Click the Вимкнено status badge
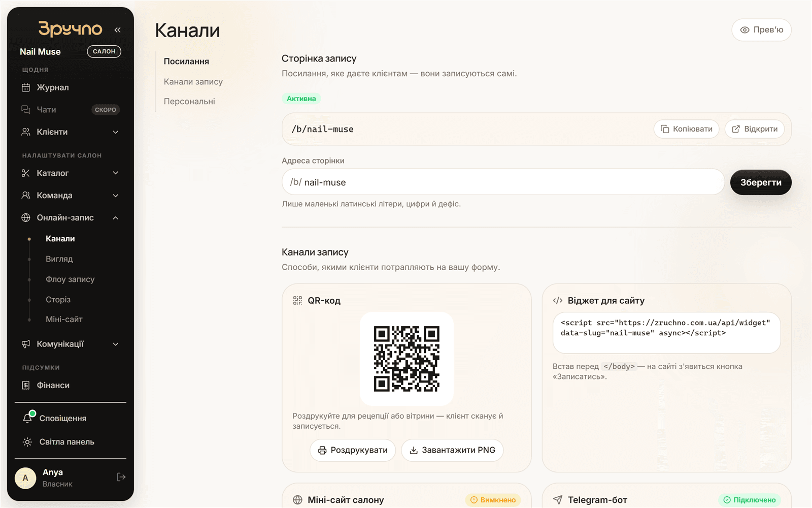The height and width of the screenshot is (508, 812). [493, 500]
